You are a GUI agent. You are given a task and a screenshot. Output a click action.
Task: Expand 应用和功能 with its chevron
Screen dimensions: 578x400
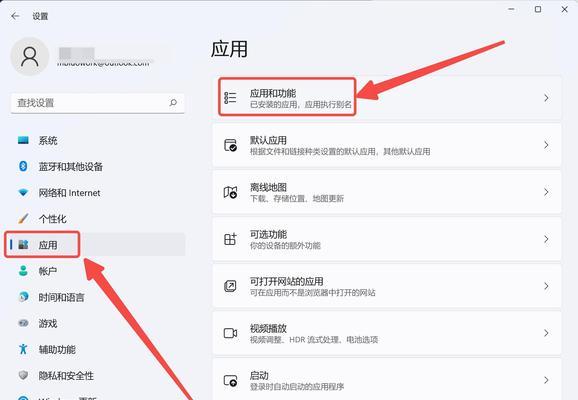[x=546, y=98]
